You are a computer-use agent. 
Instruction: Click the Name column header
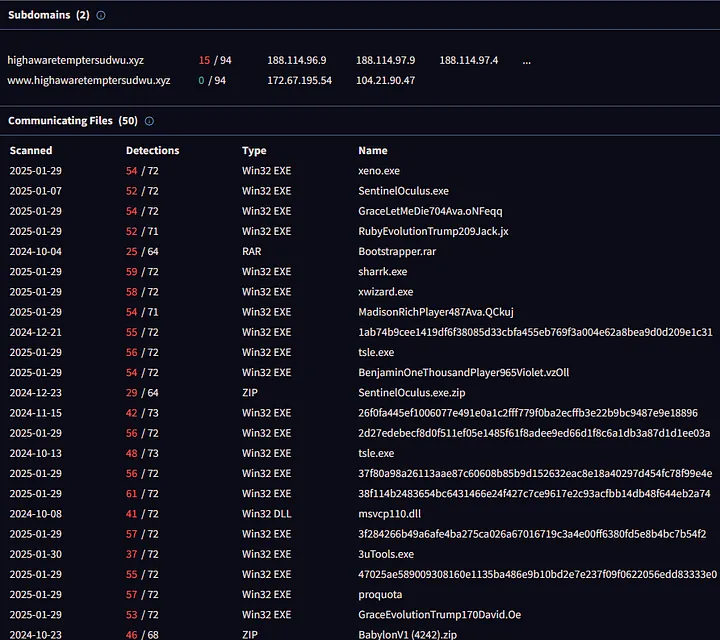tap(372, 151)
